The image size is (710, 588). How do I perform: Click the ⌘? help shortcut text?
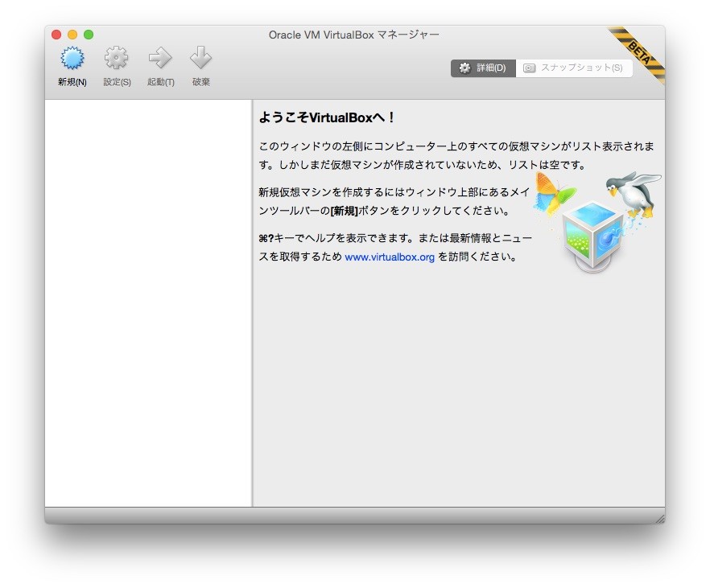pos(266,238)
